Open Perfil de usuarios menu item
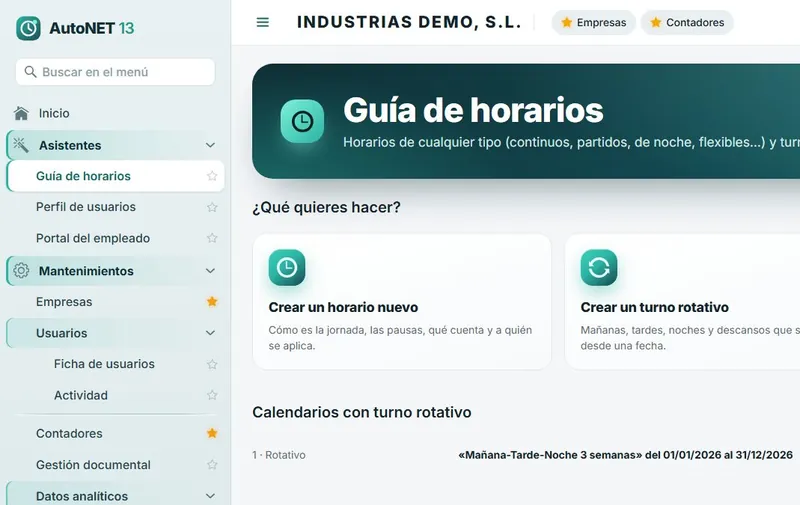Image resolution: width=800 pixels, height=505 pixels. pos(115,207)
